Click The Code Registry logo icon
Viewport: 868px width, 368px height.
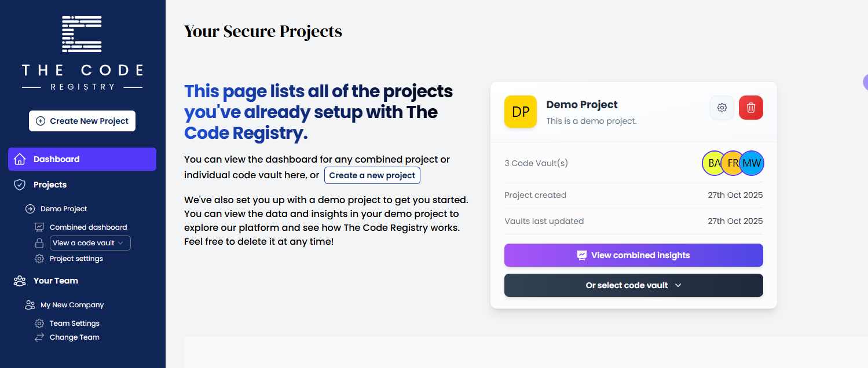coord(82,35)
